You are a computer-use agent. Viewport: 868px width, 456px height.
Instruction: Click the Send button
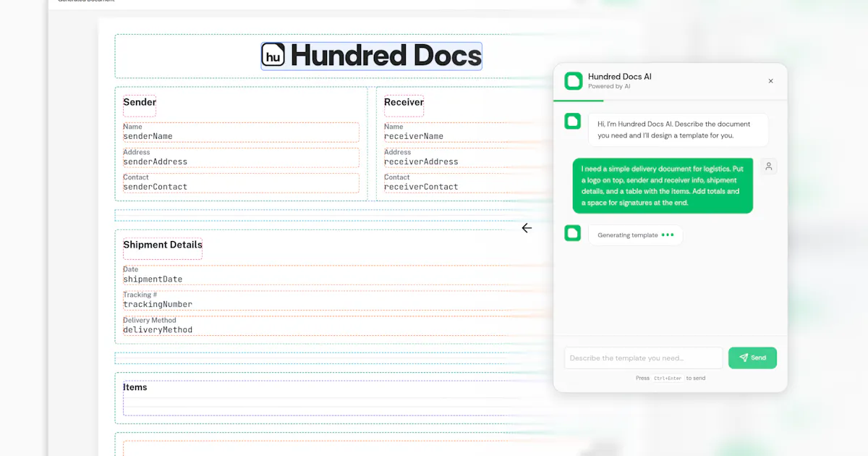(x=752, y=358)
